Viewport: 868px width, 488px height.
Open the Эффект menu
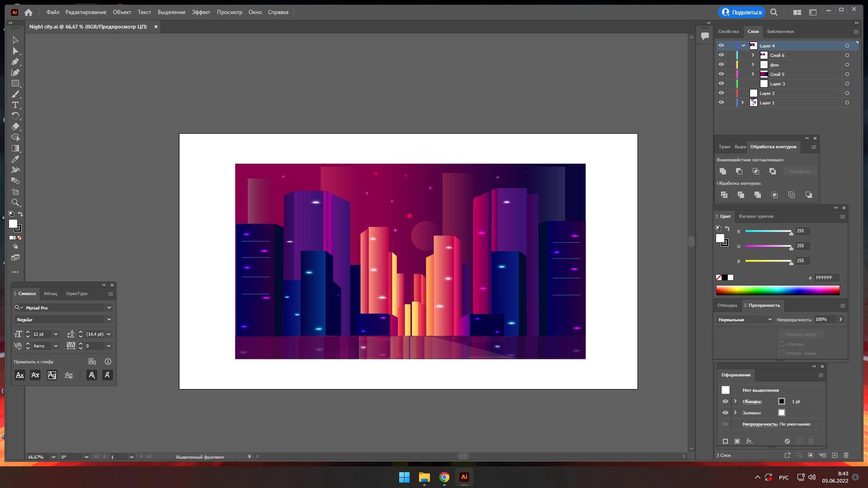point(201,12)
